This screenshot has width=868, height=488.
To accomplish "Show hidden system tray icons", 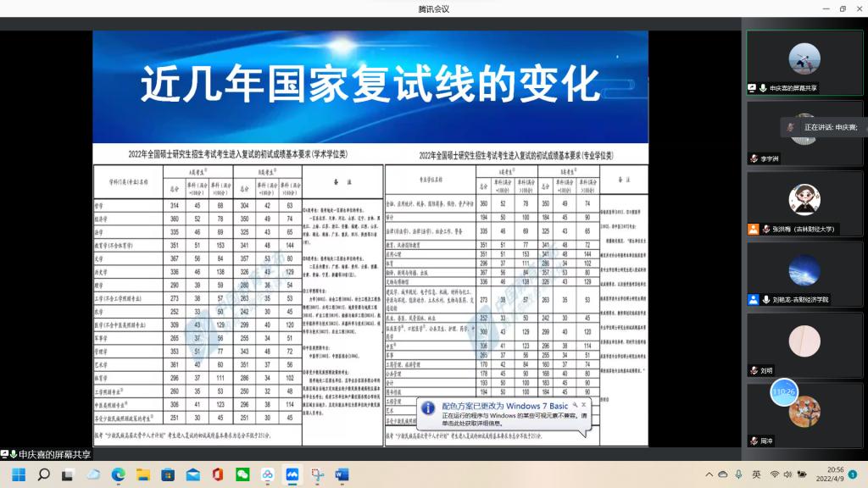I will point(709,474).
